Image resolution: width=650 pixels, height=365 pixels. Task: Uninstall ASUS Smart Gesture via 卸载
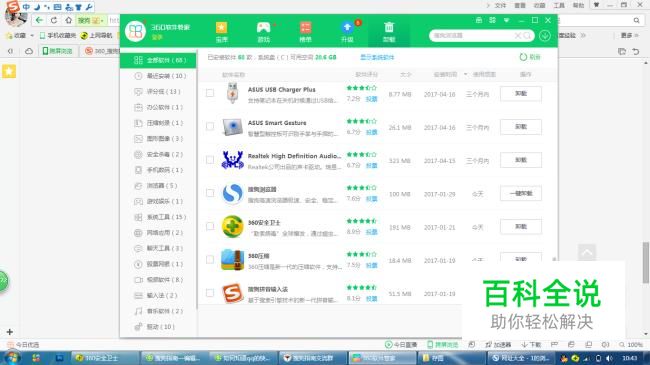pyautogui.click(x=521, y=127)
